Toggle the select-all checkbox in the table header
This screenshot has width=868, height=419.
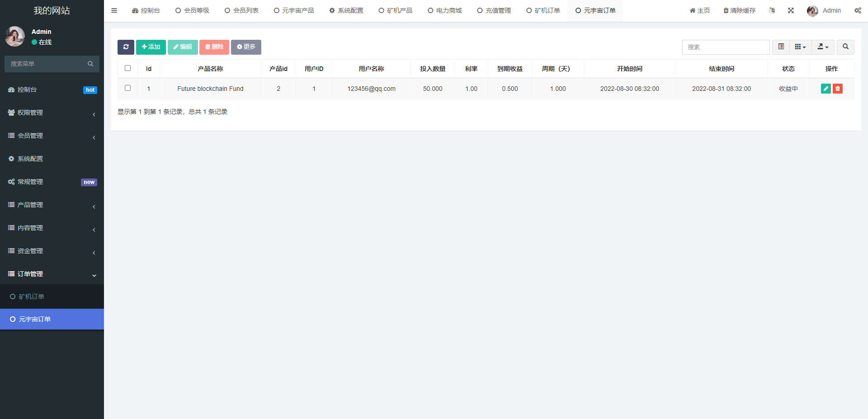tap(127, 68)
